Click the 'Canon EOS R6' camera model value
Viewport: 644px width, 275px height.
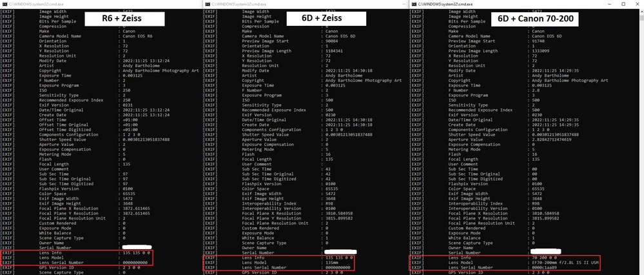[139, 36]
